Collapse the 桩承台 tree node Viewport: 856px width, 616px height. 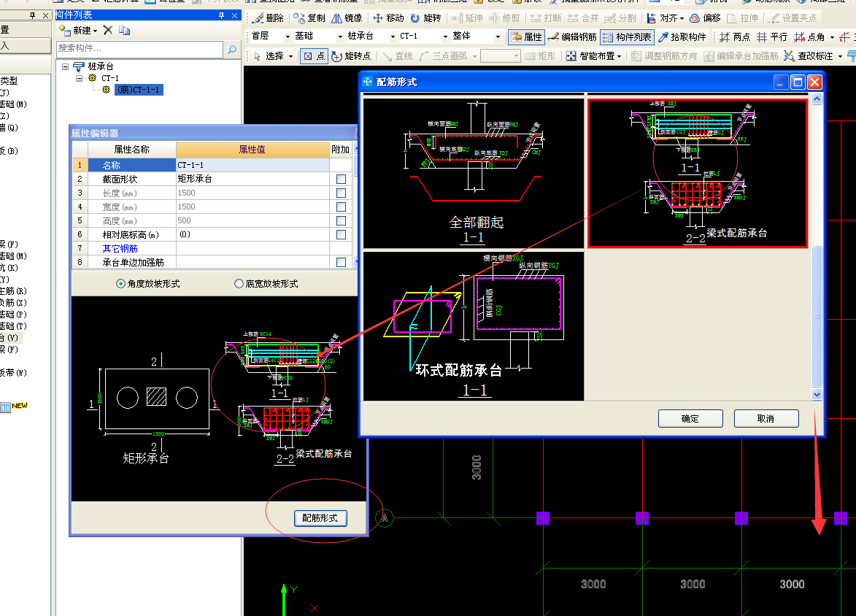pyautogui.click(x=66, y=66)
